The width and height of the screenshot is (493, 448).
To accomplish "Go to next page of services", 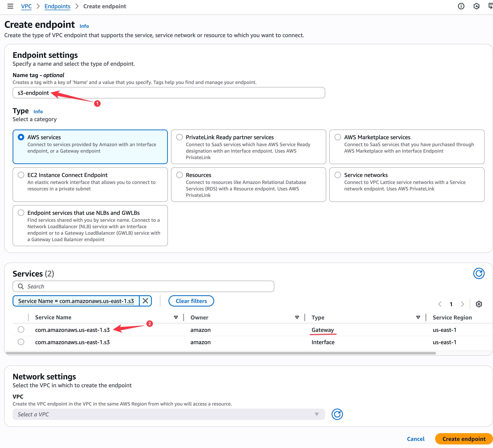I will point(462,304).
